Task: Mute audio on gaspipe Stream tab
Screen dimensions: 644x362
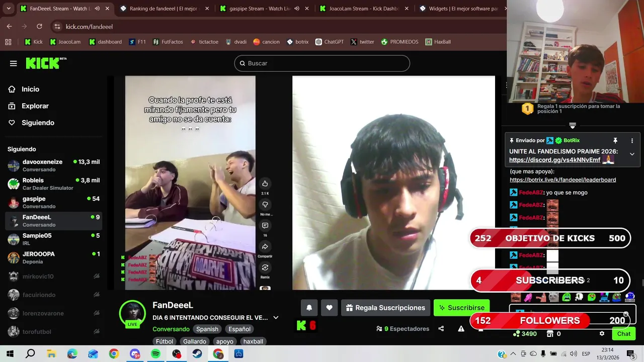Action: (x=296, y=9)
